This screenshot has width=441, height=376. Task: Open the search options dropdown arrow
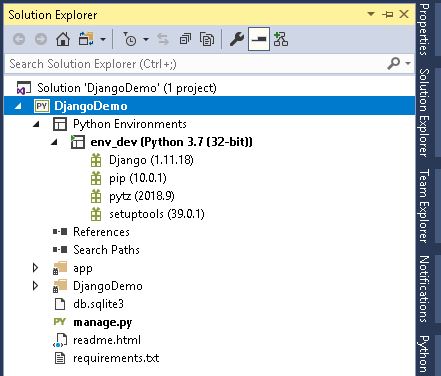[x=408, y=63]
